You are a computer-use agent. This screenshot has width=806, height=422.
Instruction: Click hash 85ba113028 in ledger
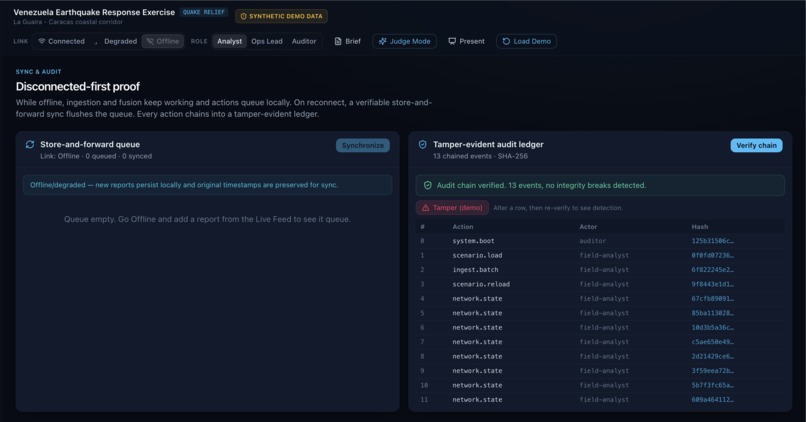712,313
